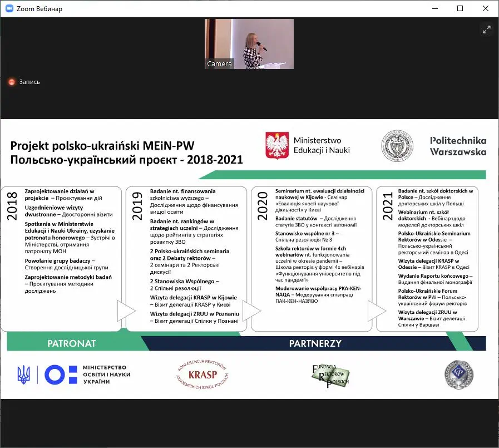This screenshot has height=448, width=499.
Task: Click the KRASP conference logo
Action: pyautogui.click(x=202, y=375)
